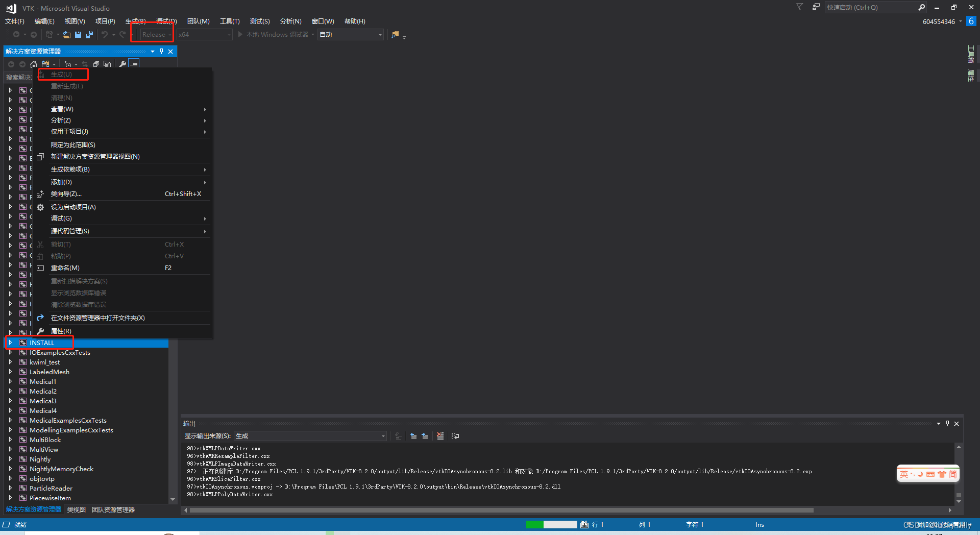Click Solution Explorer back arrow icon
Image resolution: width=980 pixels, height=535 pixels.
tap(11, 64)
